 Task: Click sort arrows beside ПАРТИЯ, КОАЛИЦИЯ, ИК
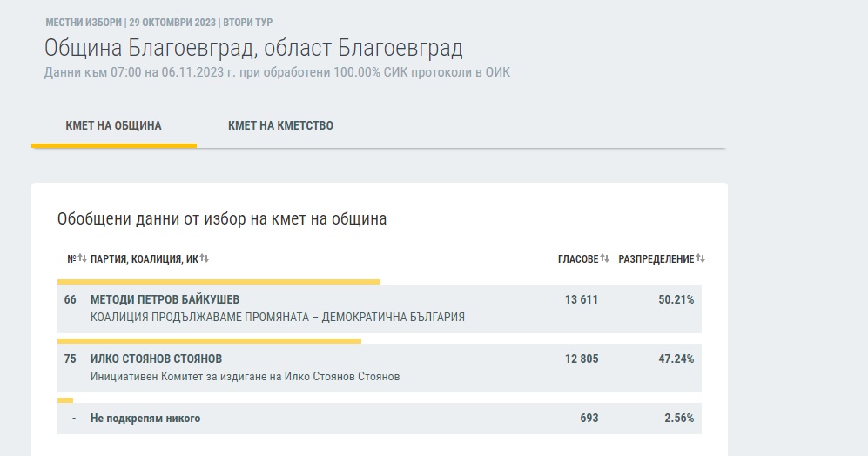click(205, 259)
